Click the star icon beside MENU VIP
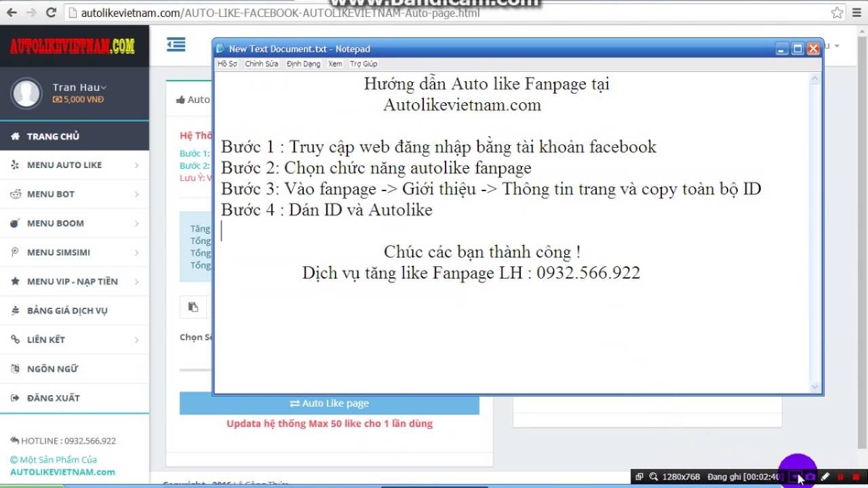The image size is (868, 488). (14, 281)
